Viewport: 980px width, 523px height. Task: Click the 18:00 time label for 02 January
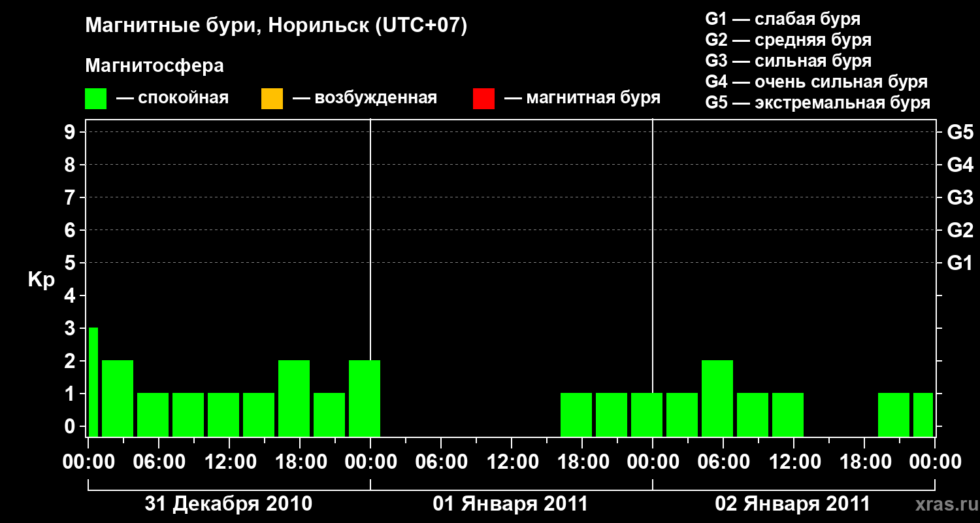click(864, 462)
